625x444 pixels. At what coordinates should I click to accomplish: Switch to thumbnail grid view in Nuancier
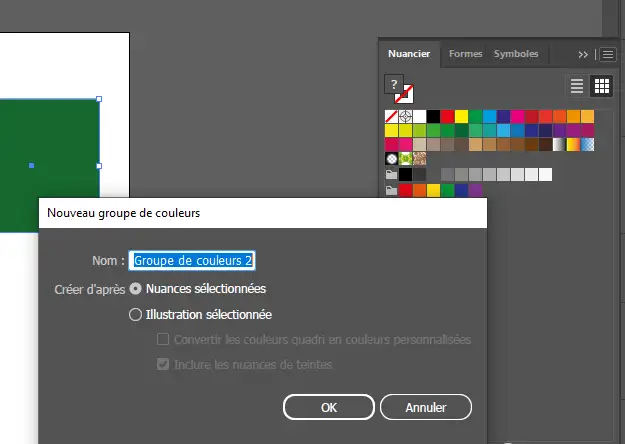click(x=601, y=86)
